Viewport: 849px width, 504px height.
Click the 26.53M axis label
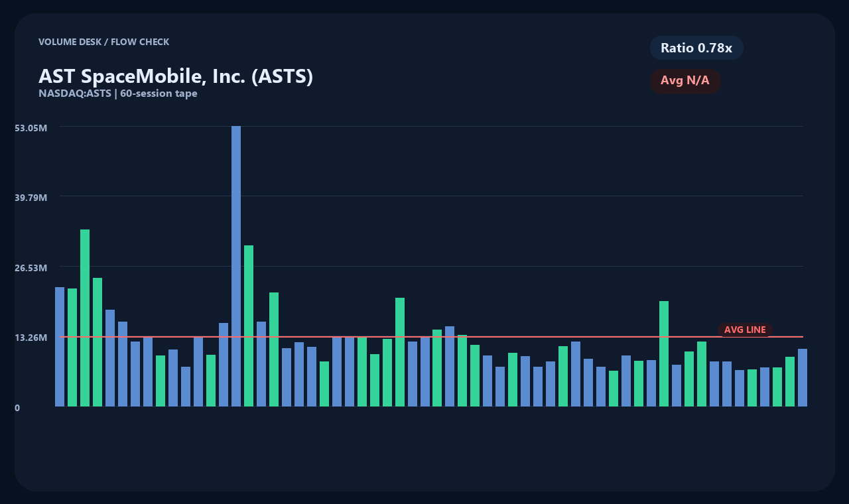[31, 268]
